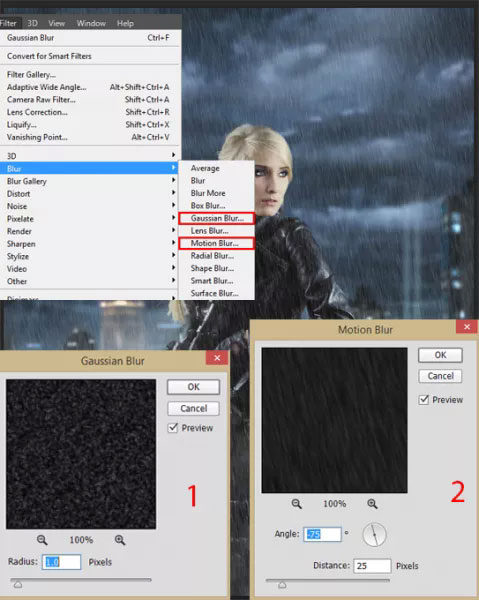Open the Help menu
Screen dimensions: 479x600
[125, 23]
